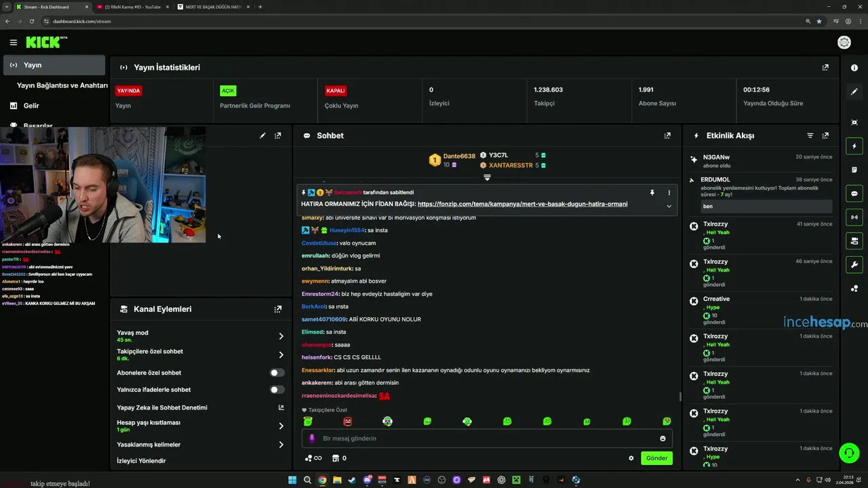
Task: Toggle Abonelere özel sohbet switch
Action: point(277,373)
